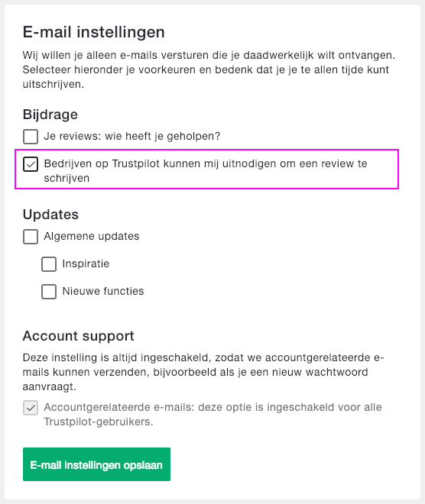This screenshot has width=425, height=504.
Task: Click the 'Inspiratie' label text
Action: 86,263
